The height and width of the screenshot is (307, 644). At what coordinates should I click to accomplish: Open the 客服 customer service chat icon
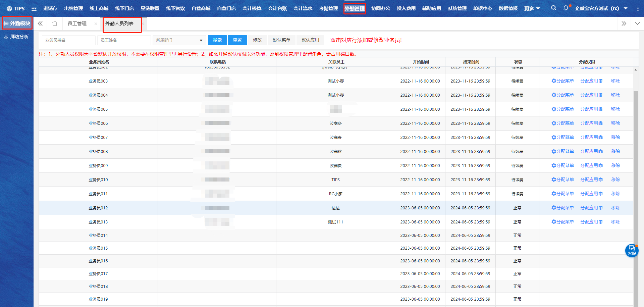coord(632,250)
